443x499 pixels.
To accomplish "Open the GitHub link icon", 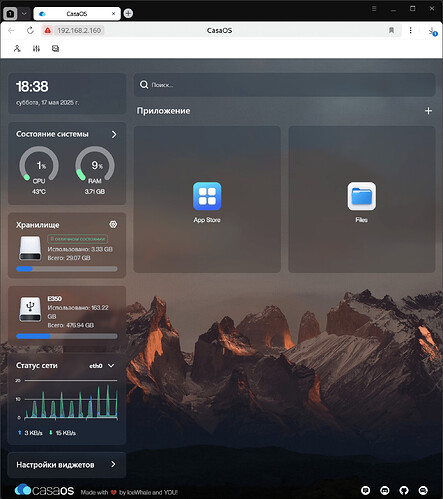I will (404, 490).
